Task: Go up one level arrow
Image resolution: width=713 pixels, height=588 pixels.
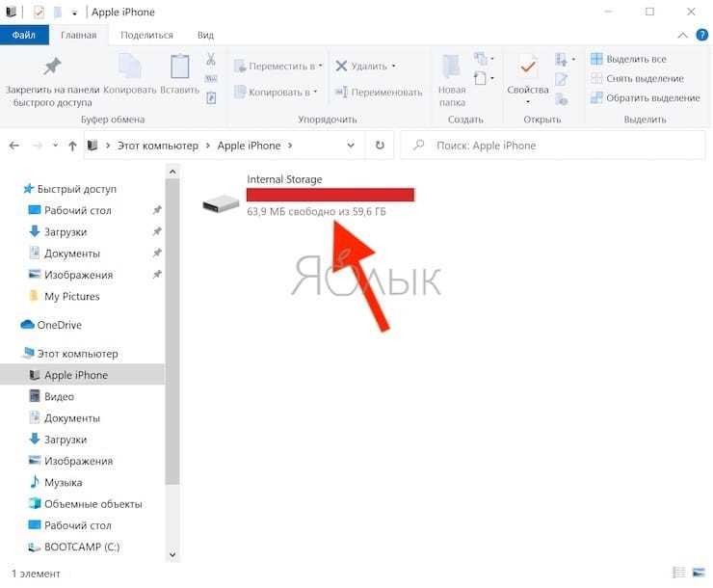Action: point(72,146)
